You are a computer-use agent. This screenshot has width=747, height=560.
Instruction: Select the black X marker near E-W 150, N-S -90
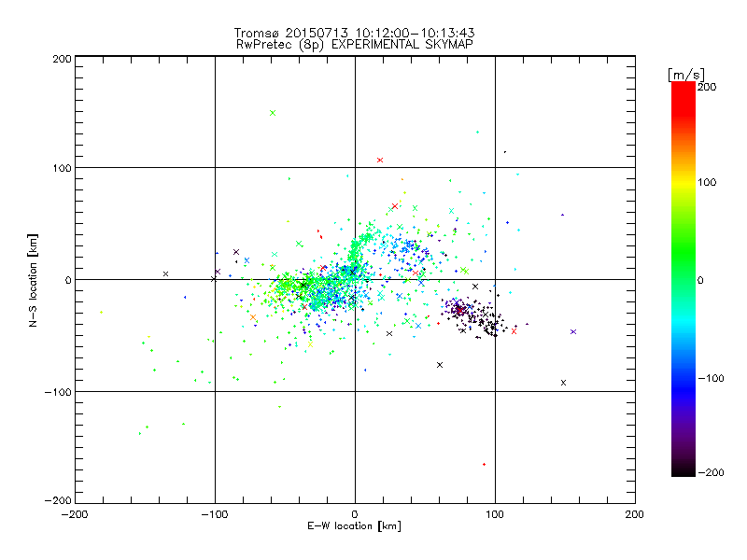click(564, 383)
